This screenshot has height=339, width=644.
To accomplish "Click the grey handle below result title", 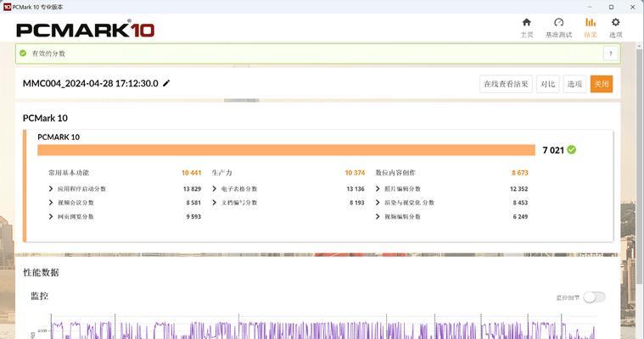I will 242,101.
